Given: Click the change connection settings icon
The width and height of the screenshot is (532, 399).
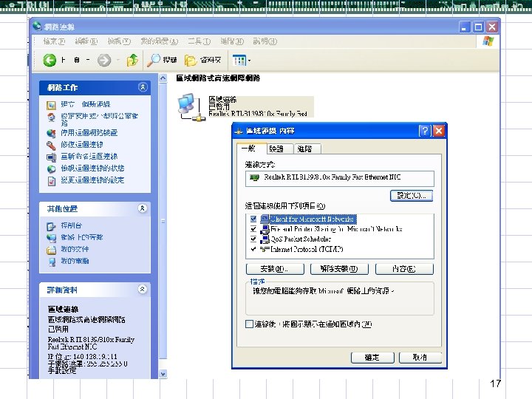Looking at the screenshot, I should coord(51,181).
